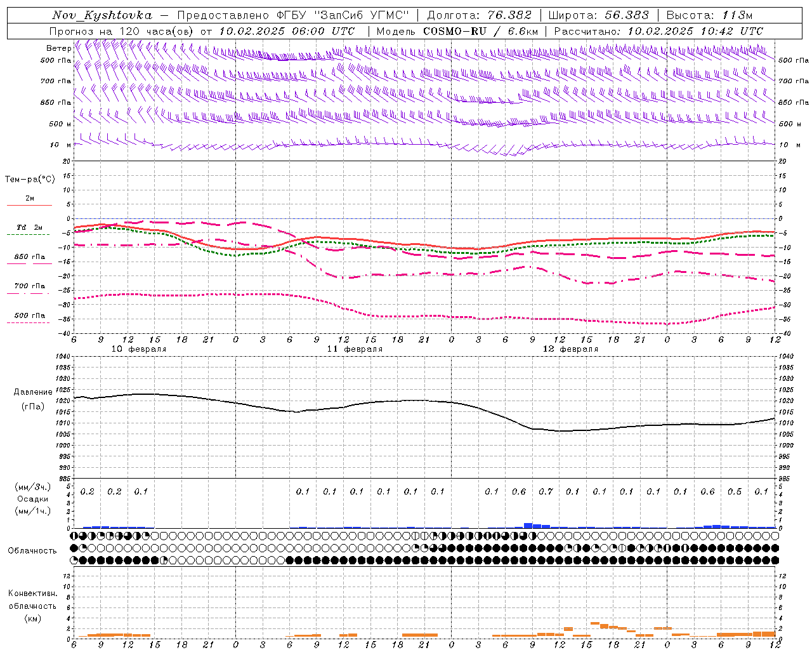Click the Td 2м legend entry
Image resolution: width=812 pixels, height=650 pixels.
tap(30, 227)
